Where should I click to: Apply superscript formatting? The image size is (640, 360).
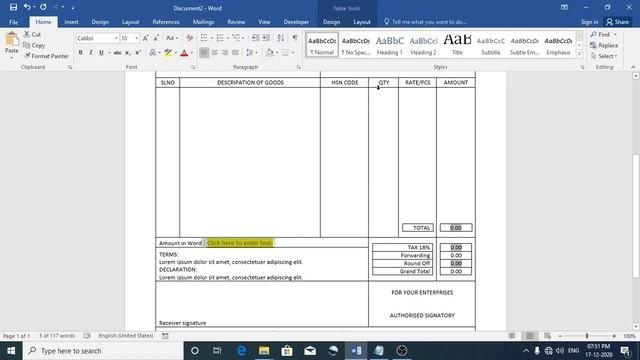pos(138,53)
